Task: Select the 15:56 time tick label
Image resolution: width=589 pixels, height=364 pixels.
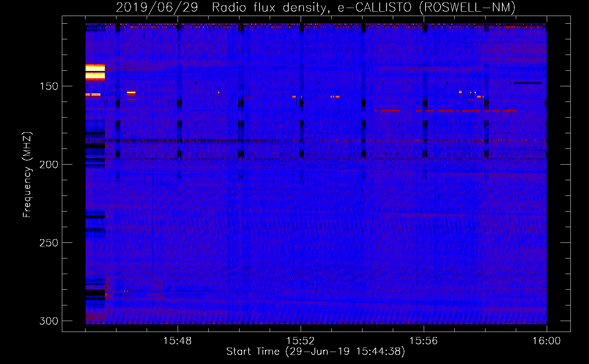Action: coord(423,341)
